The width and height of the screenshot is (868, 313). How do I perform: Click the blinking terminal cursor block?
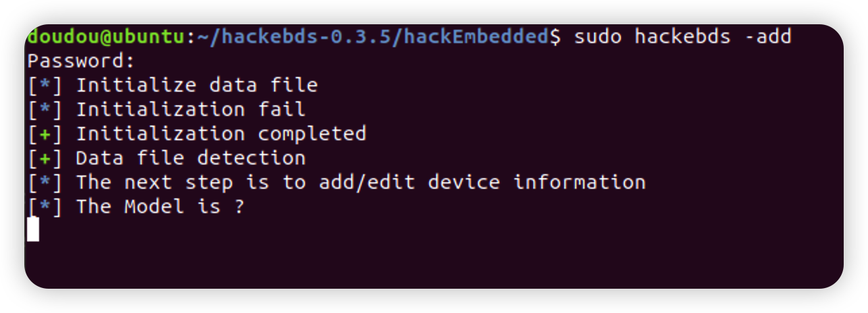(x=33, y=229)
